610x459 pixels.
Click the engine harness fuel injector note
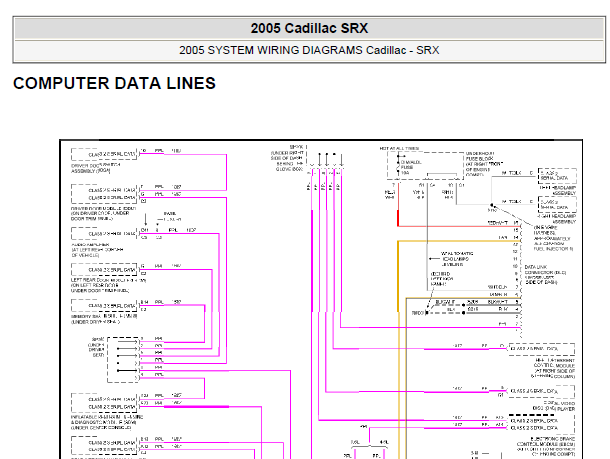553,238
